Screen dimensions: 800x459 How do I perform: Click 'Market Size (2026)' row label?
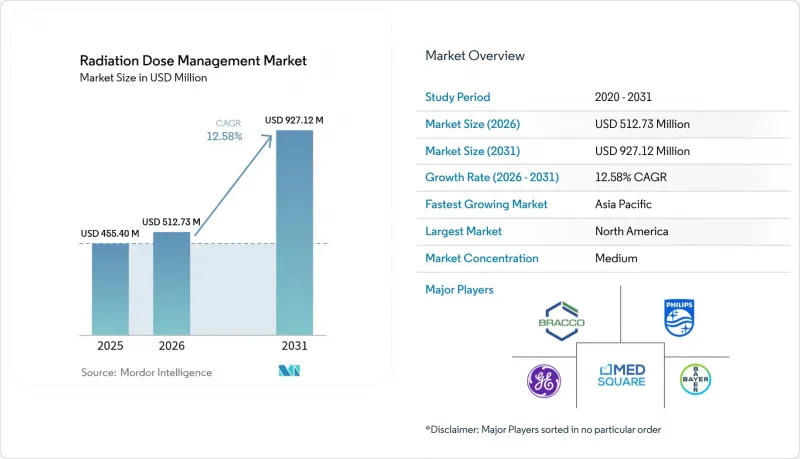(472, 124)
